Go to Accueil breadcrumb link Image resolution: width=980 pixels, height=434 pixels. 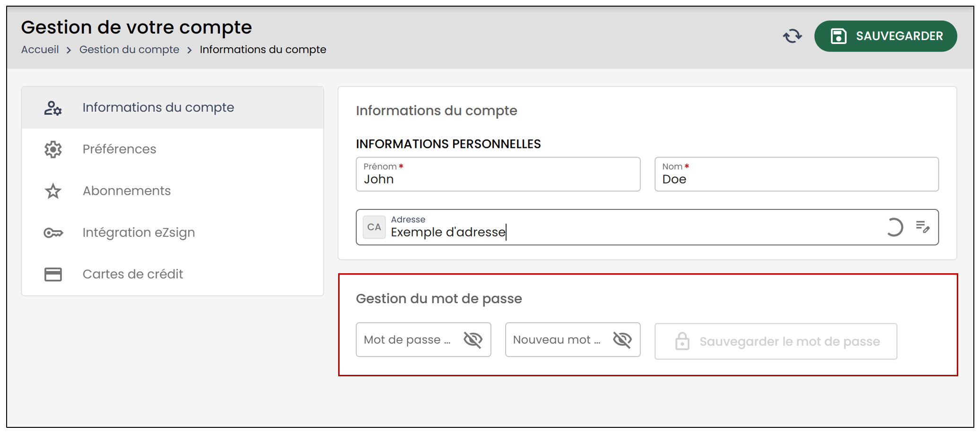pyautogui.click(x=40, y=50)
